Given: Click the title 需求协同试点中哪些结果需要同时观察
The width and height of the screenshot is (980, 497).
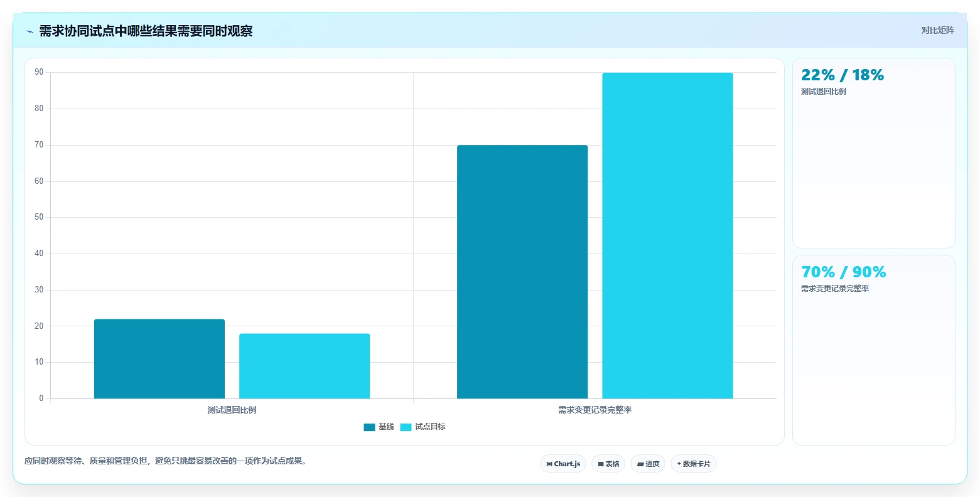Looking at the screenshot, I should point(146,31).
